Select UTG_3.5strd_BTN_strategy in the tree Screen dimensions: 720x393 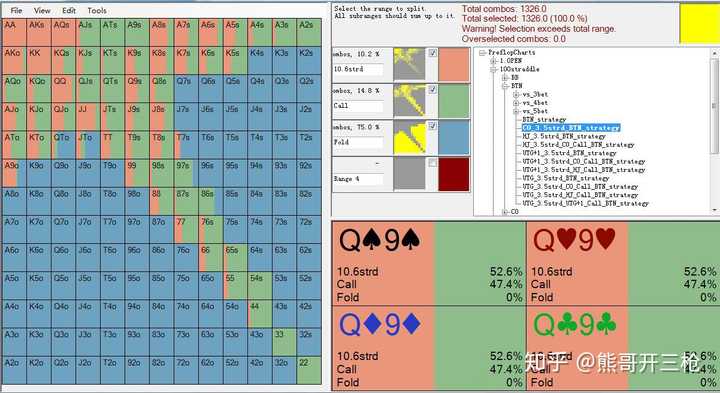[566, 178]
